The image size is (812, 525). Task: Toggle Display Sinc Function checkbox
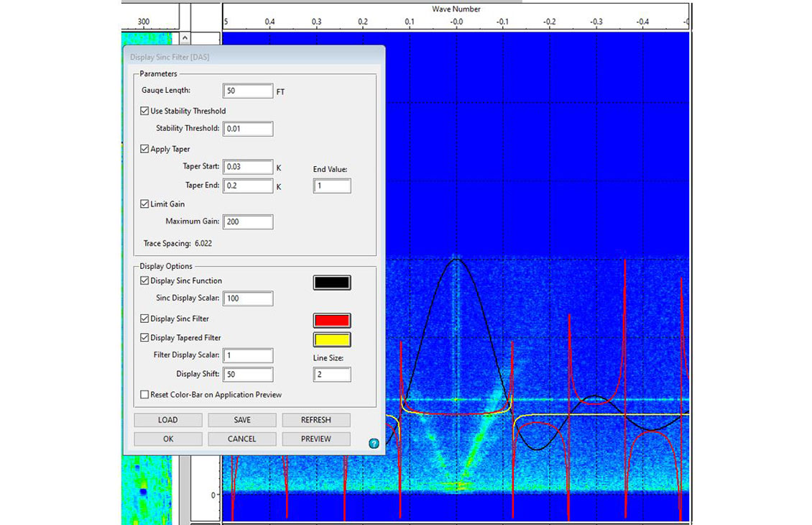tap(145, 280)
